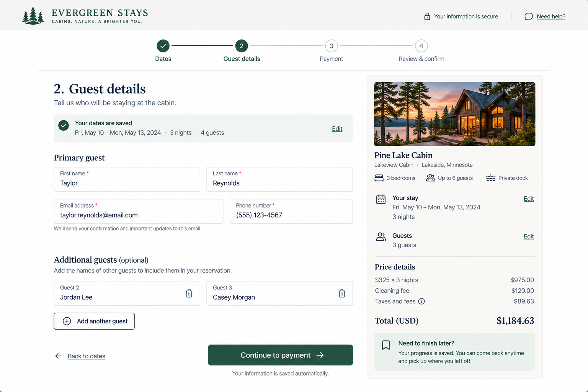Open the Need help? link
This screenshot has width=588, height=392.
(551, 16)
